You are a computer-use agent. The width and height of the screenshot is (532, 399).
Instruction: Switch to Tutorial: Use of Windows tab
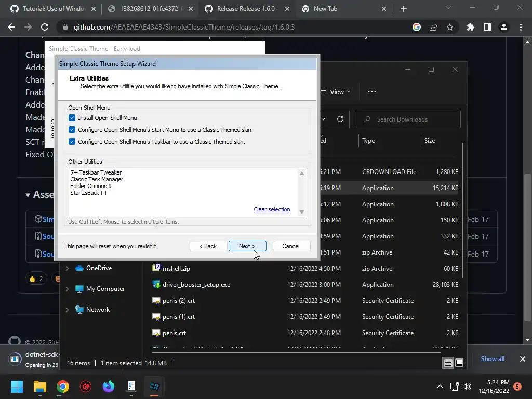tap(54, 9)
